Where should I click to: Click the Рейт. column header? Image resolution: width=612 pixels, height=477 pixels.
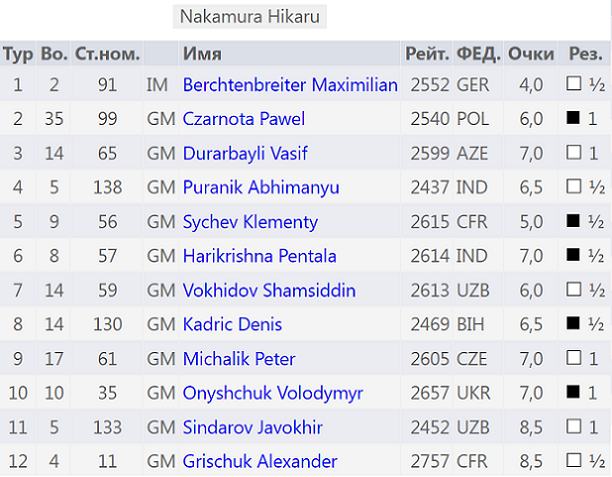(426, 53)
